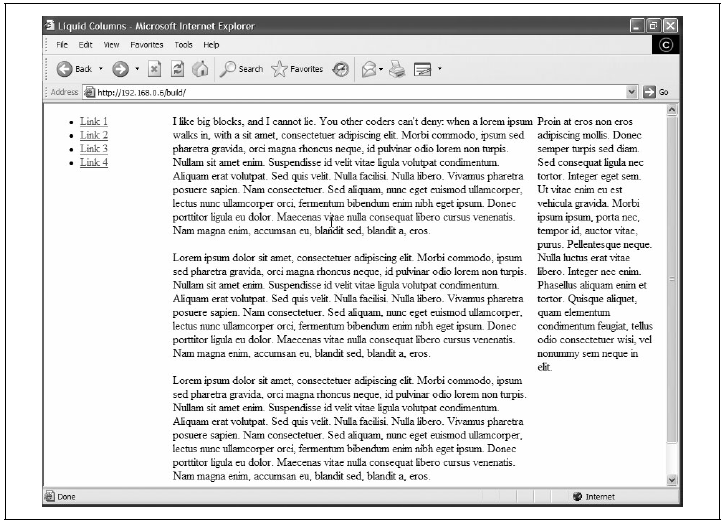Open the Tools menu
Viewport: 727px width, 525px height.
point(184,45)
